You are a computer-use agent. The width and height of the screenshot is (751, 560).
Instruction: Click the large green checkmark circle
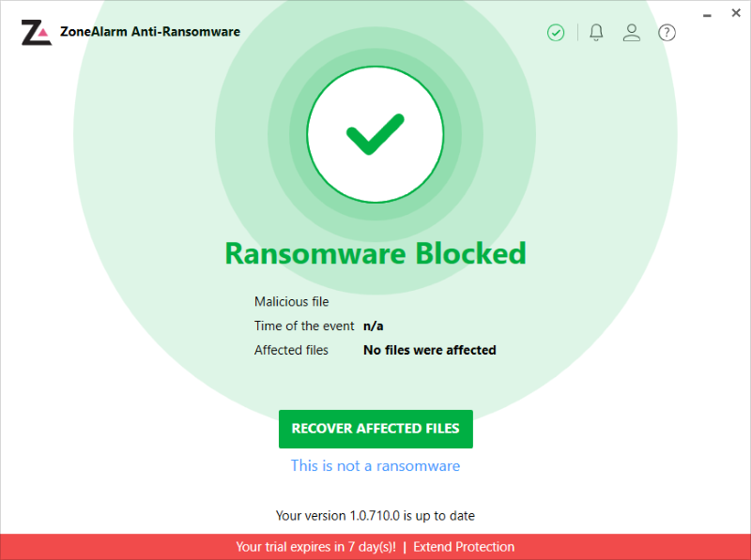(x=375, y=135)
